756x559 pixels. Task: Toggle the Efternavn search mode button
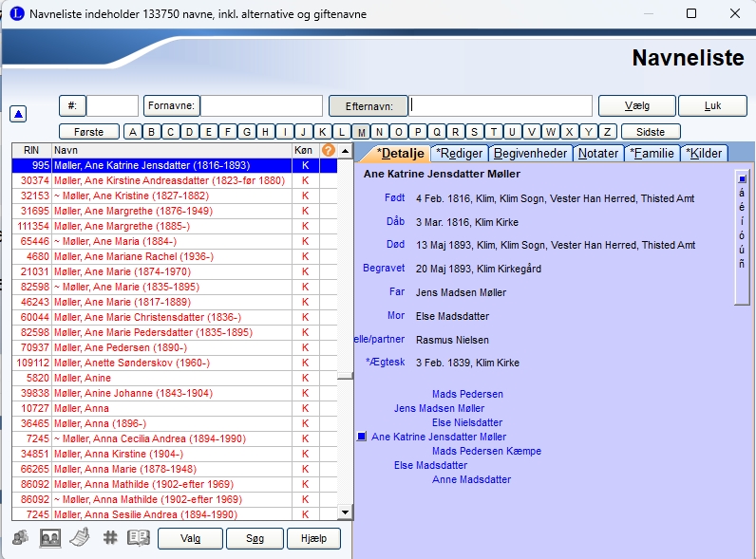[x=368, y=105]
